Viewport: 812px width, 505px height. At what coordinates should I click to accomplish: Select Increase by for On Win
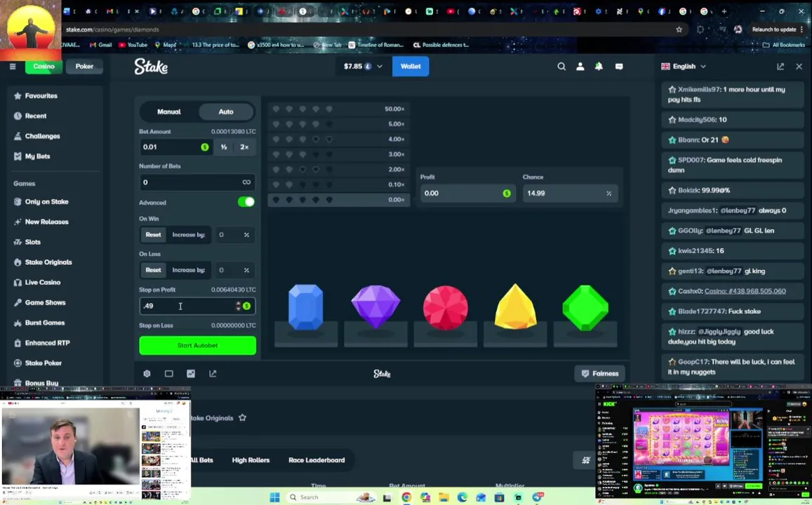(x=189, y=235)
